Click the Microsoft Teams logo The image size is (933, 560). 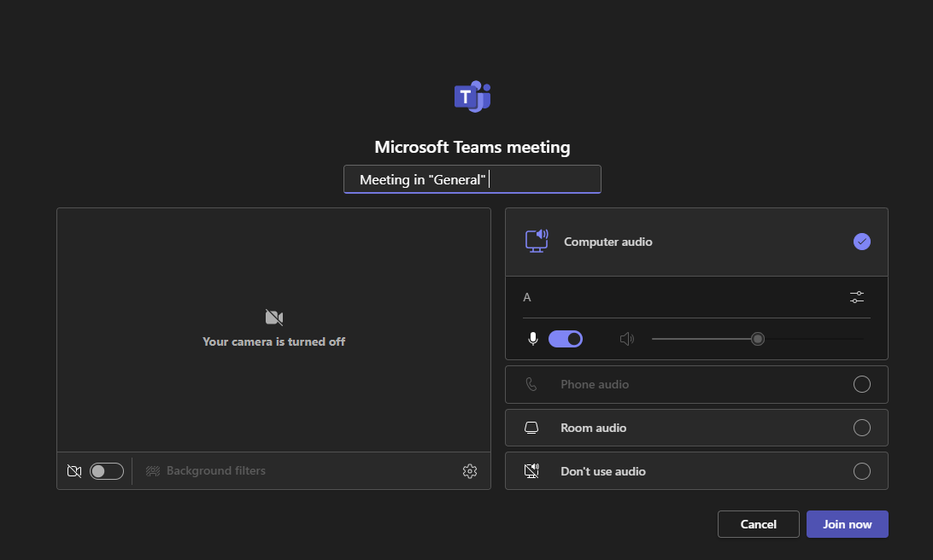472,96
